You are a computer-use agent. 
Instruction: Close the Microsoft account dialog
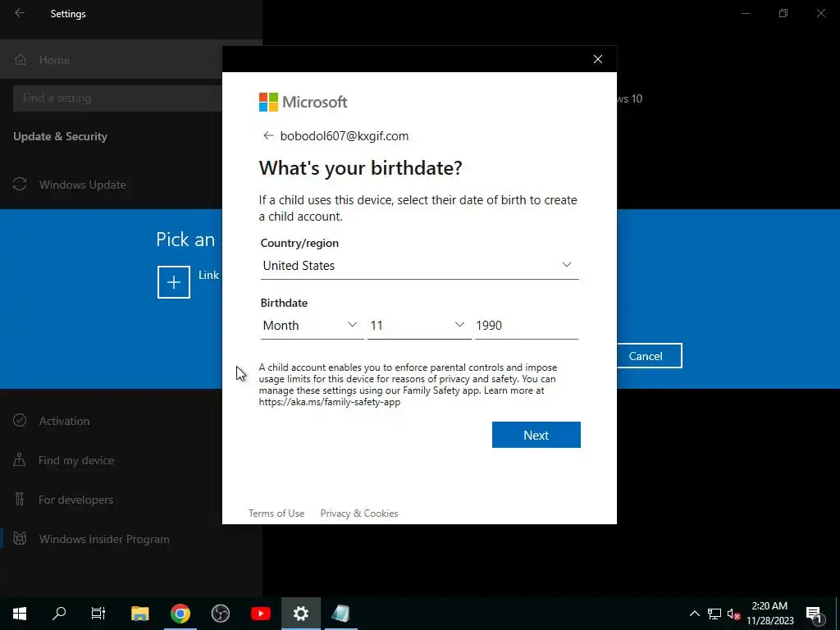pyautogui.click(x=598, y=59)
